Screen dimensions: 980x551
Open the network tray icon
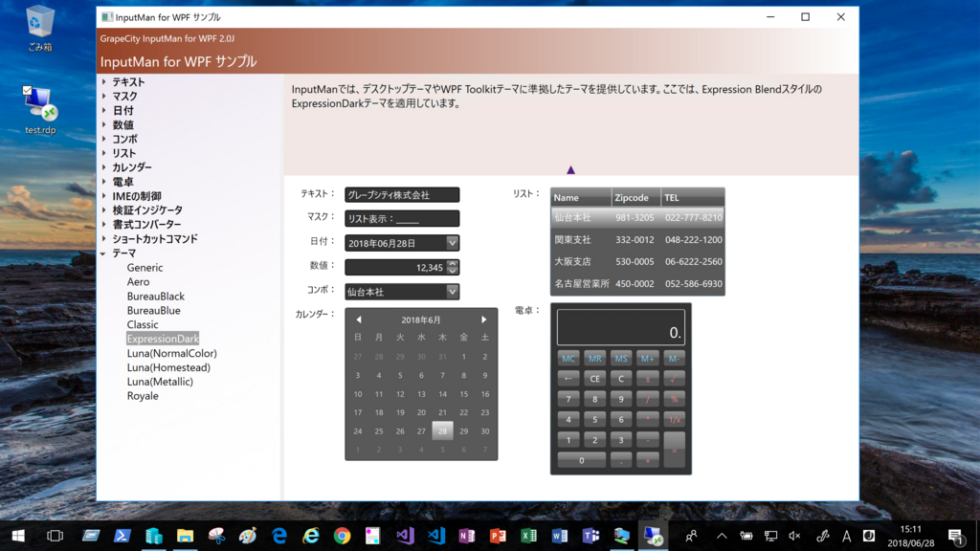(x=770, y=536)
